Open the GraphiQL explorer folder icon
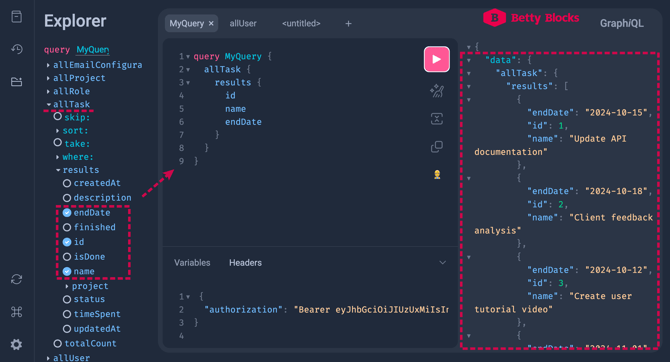Image resolution: width=670 pixels, height=362 pixels. click(17, 82)
